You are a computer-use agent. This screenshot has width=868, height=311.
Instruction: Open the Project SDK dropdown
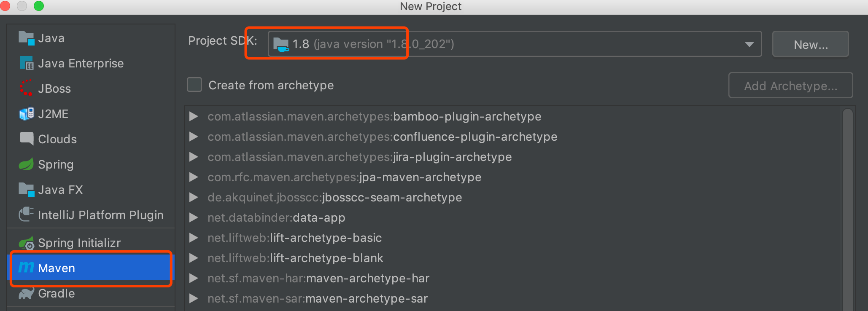(749, 44)
